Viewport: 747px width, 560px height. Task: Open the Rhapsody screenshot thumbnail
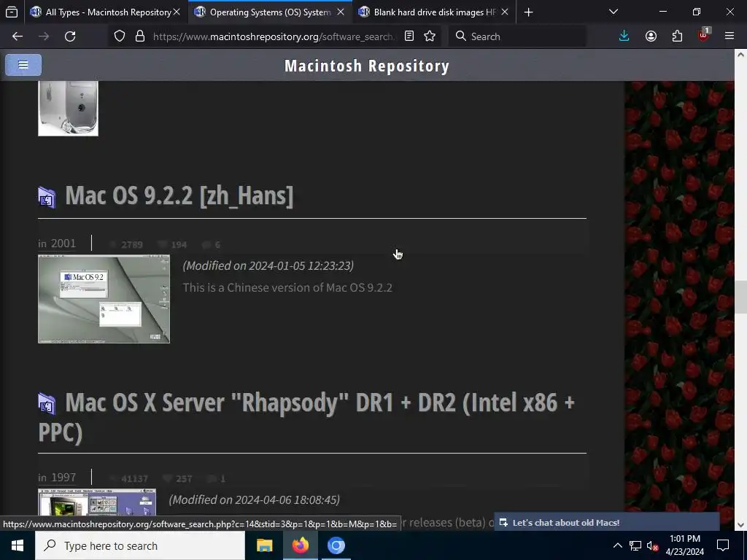click(97, 503)
